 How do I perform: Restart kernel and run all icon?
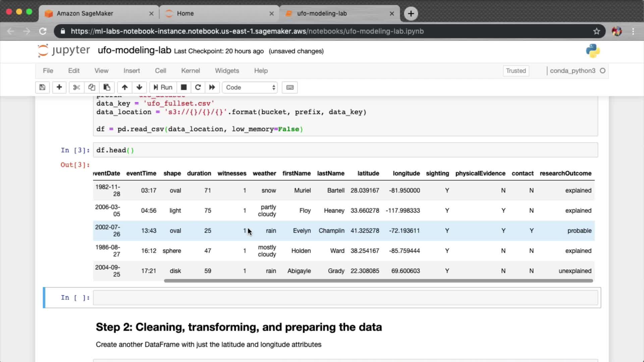212,87
